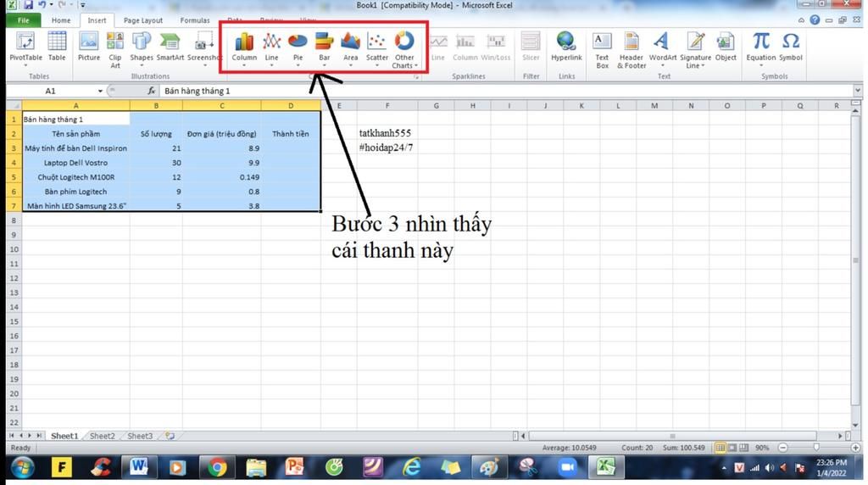Open Google Chrome from taskbar
Screen dimensions: 868x485
point(217,468)
